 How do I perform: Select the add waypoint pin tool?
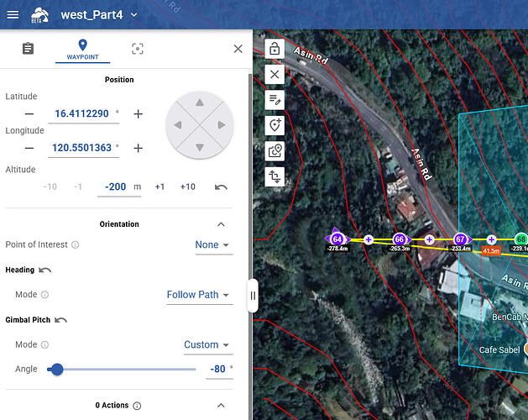point(274,125)
